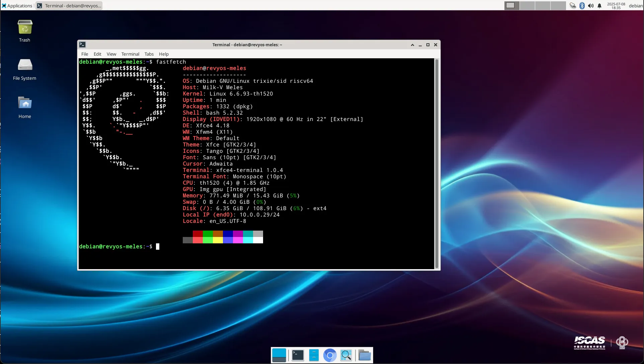
Task: Click the Show Desktop dock icon
Action: point(279,355)
